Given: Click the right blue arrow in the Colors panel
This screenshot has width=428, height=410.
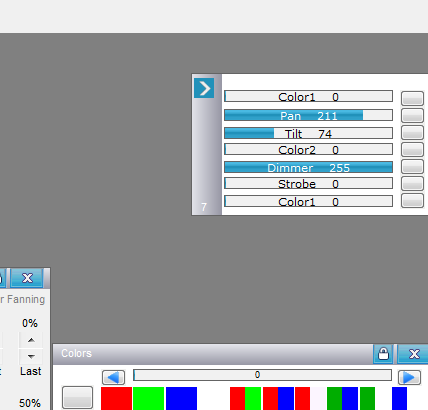Looking at the screenshot, I should pos(409,377).
